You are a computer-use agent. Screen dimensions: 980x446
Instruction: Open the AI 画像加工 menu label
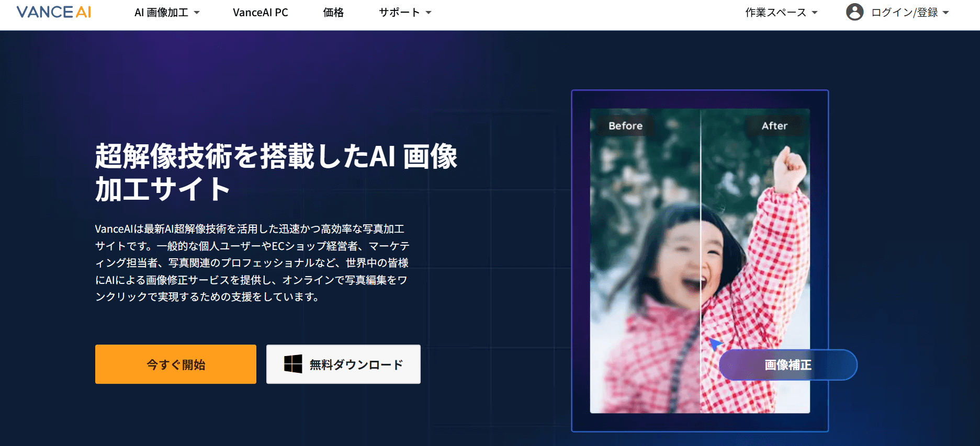coord(161,13)
